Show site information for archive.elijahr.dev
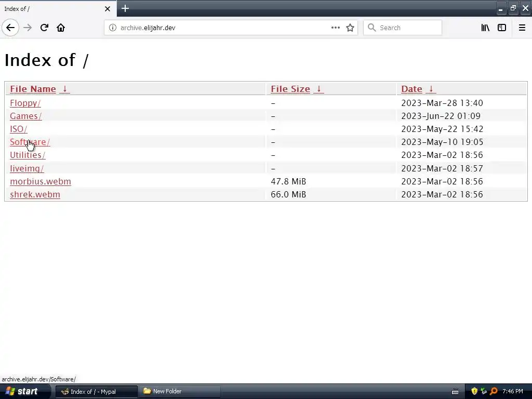532x399 pixels. [x=113, y=28]
